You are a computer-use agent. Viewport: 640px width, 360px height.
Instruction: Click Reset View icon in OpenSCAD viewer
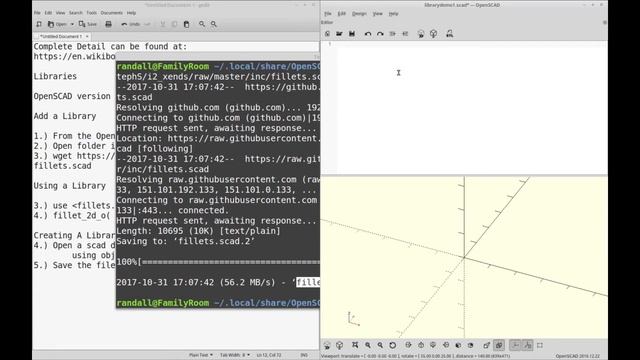[x=392, y=345]
